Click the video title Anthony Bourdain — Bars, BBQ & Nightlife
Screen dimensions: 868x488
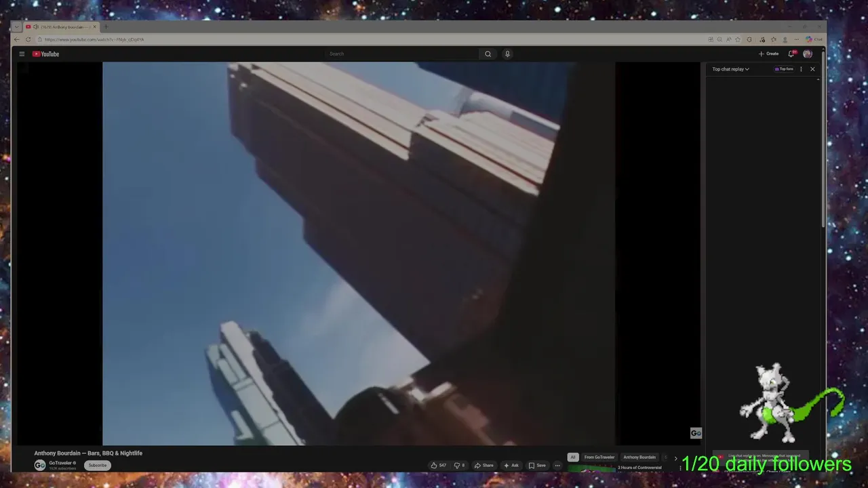(88, 453)
